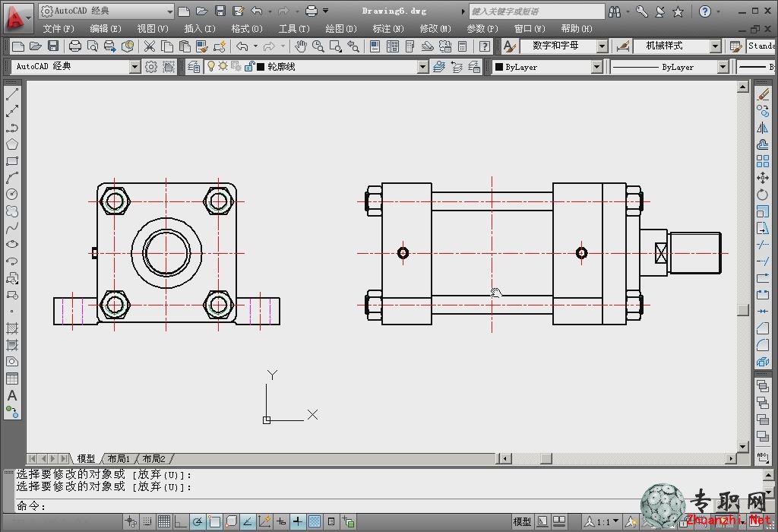The height and width of the screenshot is (532, 778).
Task: Click the Cut scissors icon
Action: tap(150, 46)
